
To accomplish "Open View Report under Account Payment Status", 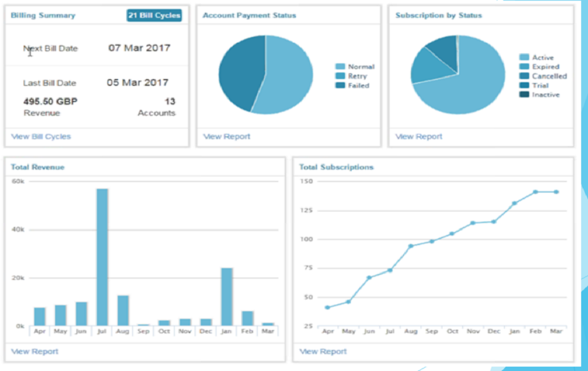I will point(227,137).
